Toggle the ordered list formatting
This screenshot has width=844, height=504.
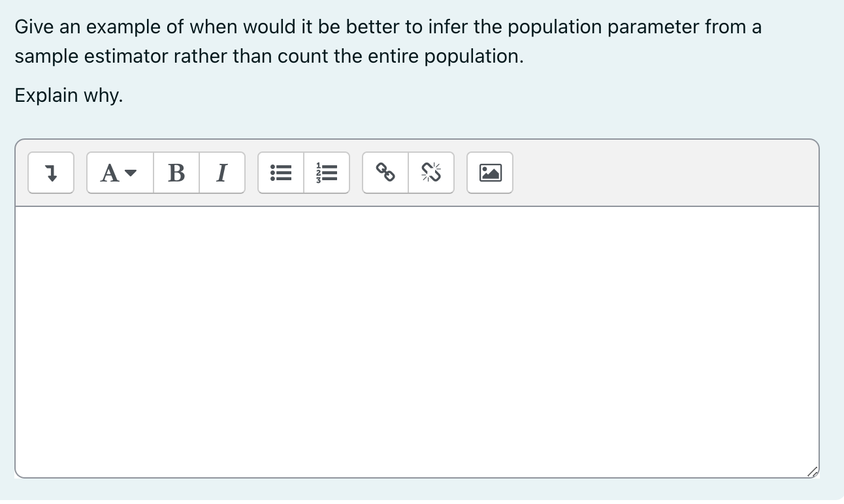pos(327,172)
